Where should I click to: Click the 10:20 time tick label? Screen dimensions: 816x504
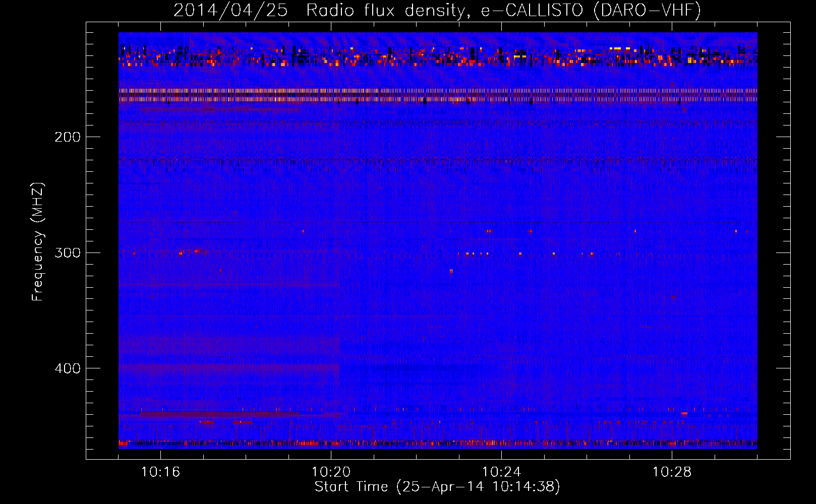click(x=331, y=472)
